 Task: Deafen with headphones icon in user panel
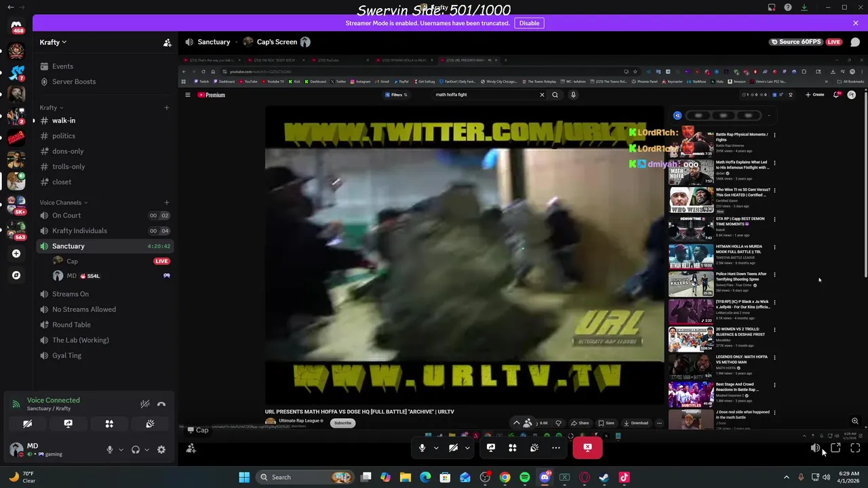(x=136, y=449)
